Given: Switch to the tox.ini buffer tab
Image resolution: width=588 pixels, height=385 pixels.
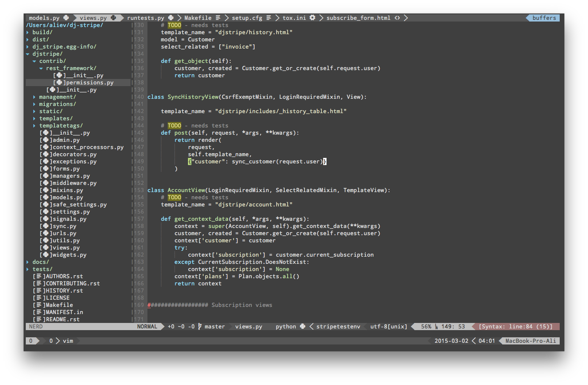Looking at the screenshot, I should (x=294, y=18).
